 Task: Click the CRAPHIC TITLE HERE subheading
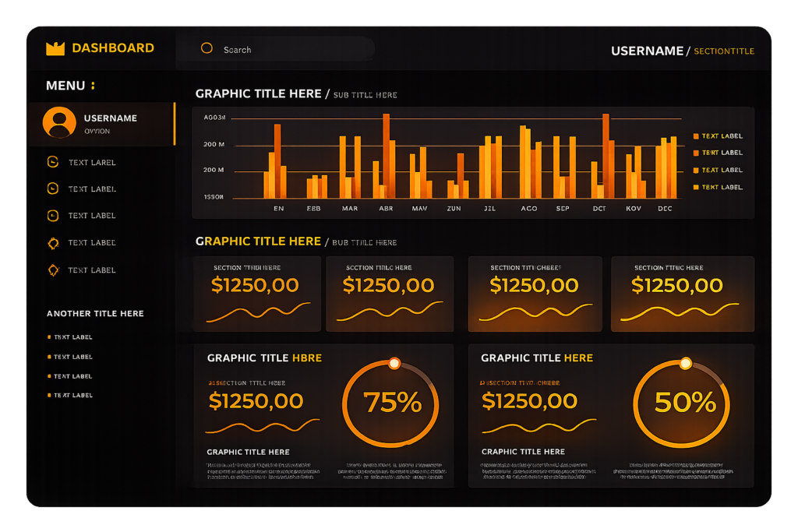tap(523, 452)
